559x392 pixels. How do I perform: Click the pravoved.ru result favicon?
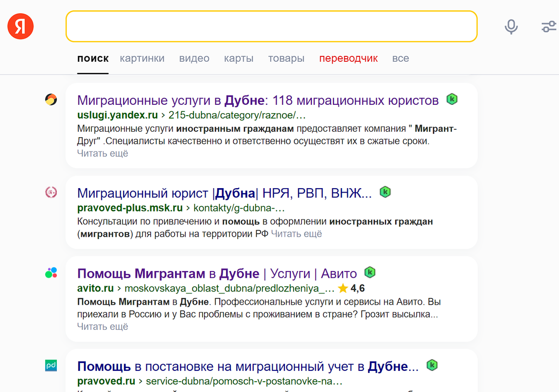coord(51,366)
